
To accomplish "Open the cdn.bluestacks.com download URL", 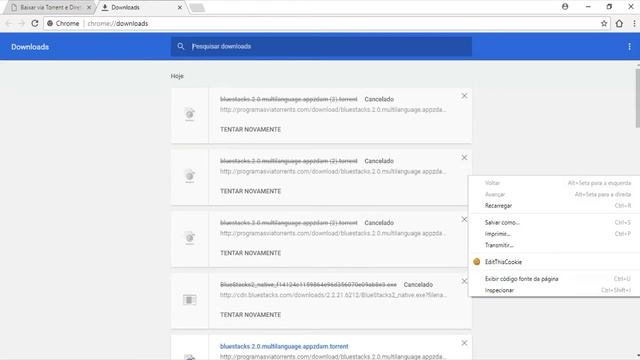I will click(333, 295).
